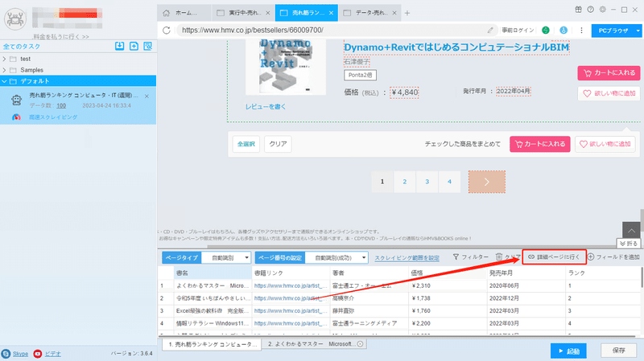The width and height of the screenshot is (644, 361).
Task: Open the Dynamo+Revit book title link
Action: pos(456,47)
